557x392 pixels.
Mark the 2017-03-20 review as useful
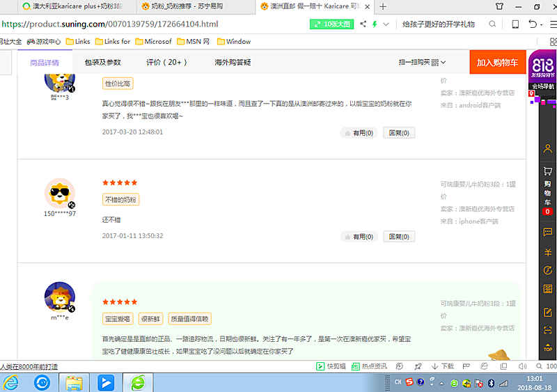(x=359, y=133)
